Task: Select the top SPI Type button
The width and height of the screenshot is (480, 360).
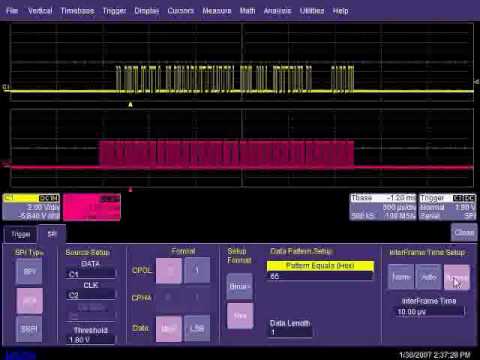Action: point(29,272)
